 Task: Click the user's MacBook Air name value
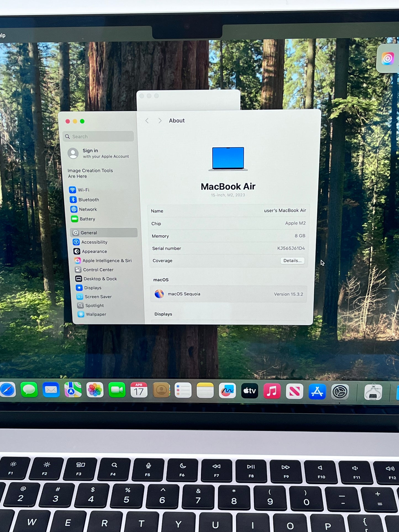(285, 210)
